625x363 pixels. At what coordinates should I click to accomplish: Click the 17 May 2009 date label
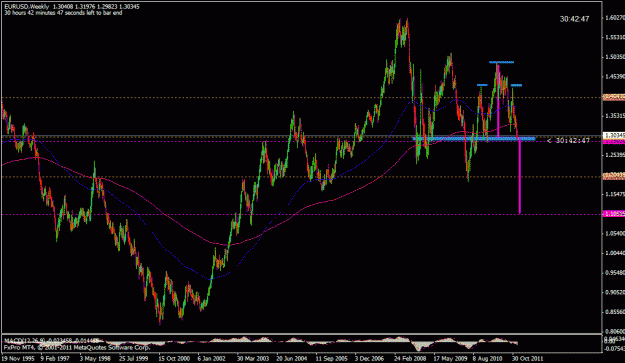(x=450, y=358)
